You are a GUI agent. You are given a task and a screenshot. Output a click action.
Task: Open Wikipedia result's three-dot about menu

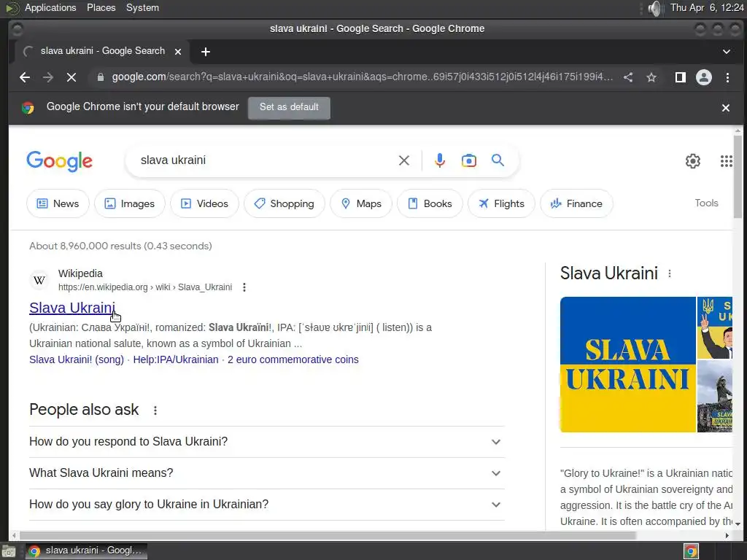coord(244,287)
